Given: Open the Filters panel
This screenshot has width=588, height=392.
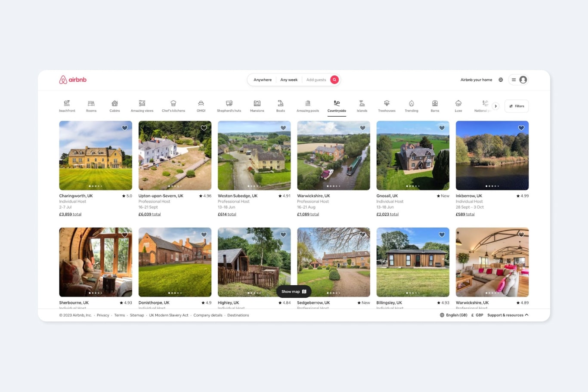Looking at the screenshot, I should click(x=516, y=106).
